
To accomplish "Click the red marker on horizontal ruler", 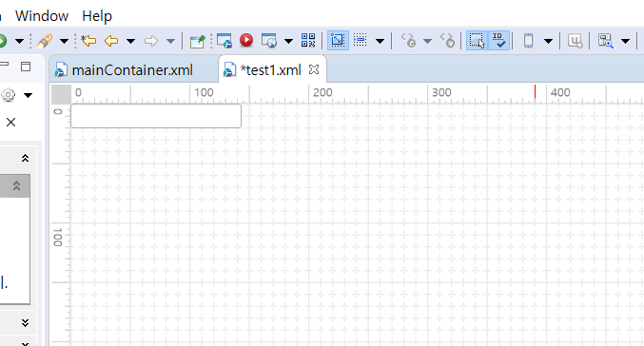I will click(x=535, y=92).
